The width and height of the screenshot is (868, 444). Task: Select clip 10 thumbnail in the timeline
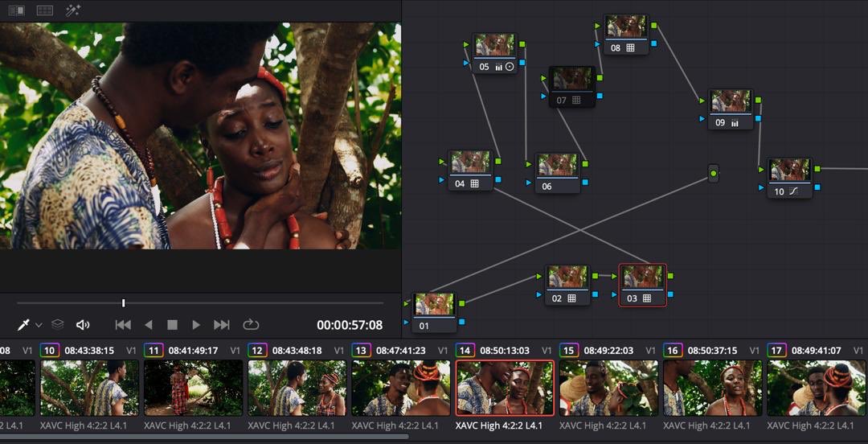(90, 388)
